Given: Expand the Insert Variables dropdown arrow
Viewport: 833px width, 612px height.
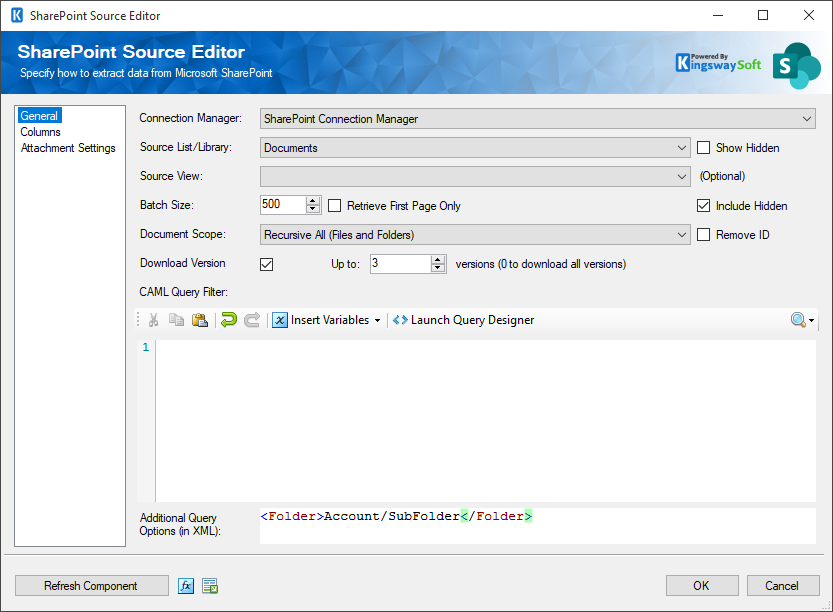Looking at the screenshot, I should (x=377, y=320).
